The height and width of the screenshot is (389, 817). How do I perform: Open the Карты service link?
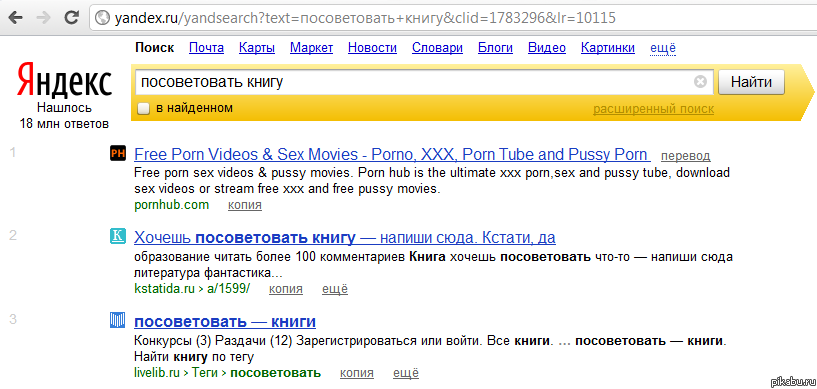[x=257, y=48]
